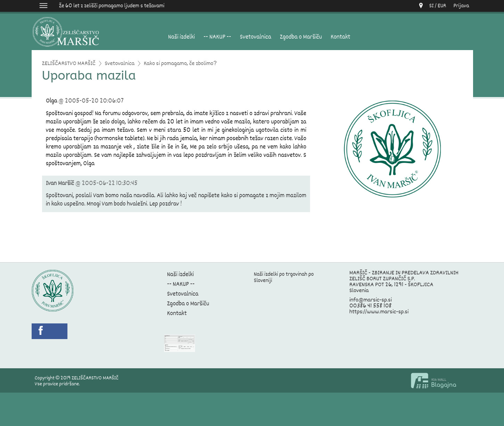Click the Klik MALL Blagajna logo
The width and height of the screenshot is (504, 426).
click(433, 381)
